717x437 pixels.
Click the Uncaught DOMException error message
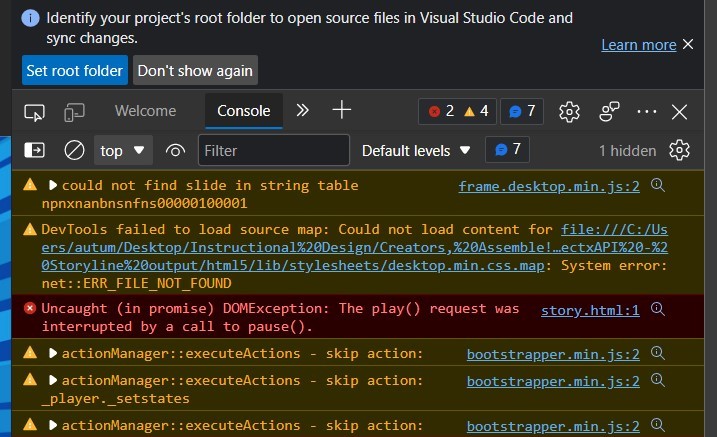pyautogui.click(x=280, y=317)
